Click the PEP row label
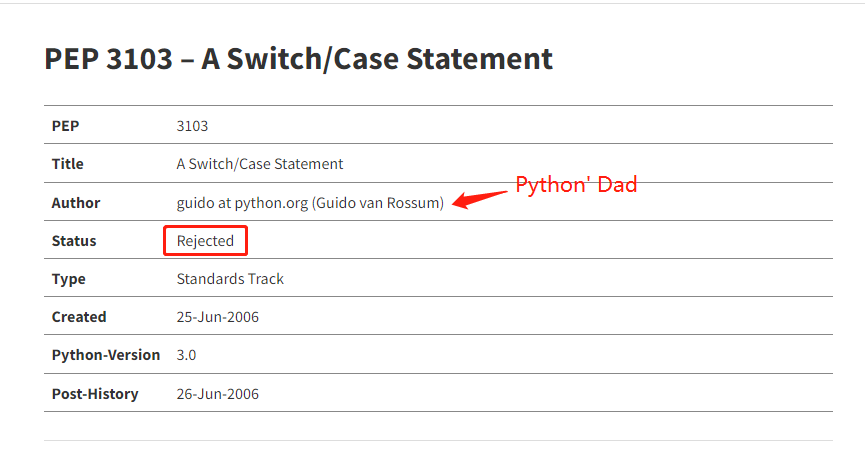The image size is (865, 468). pyautogui.click(x=65, y=126)
